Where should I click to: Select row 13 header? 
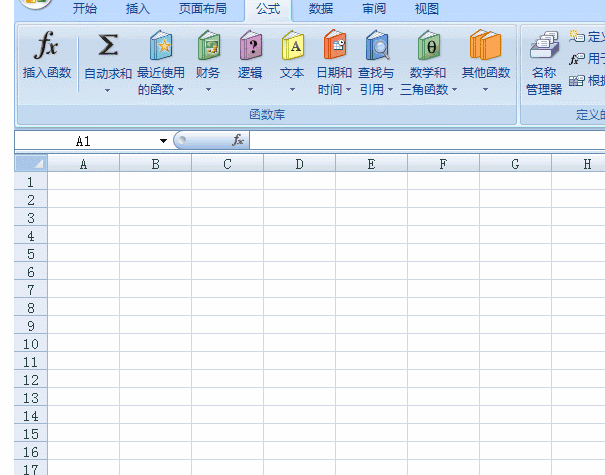tap(31, 397)
